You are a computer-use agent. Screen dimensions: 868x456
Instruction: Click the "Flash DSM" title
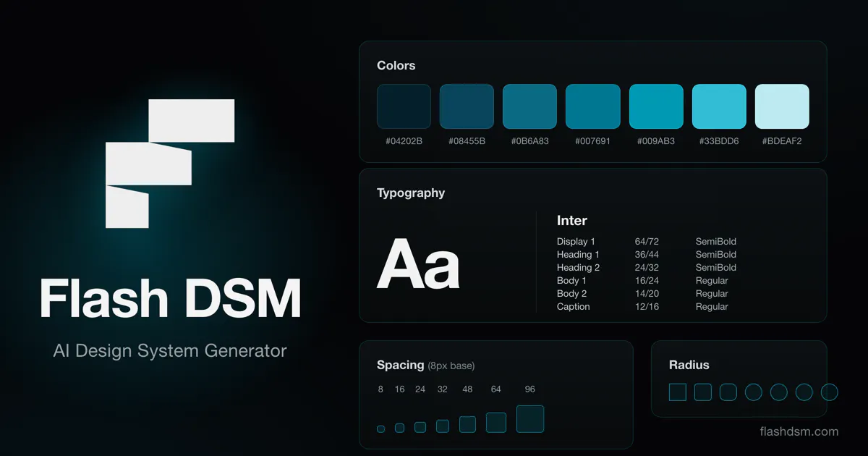[x=170, y=298]
